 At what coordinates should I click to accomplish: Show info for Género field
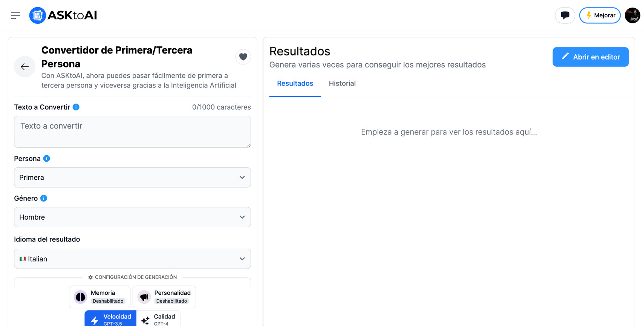(44, 198)
